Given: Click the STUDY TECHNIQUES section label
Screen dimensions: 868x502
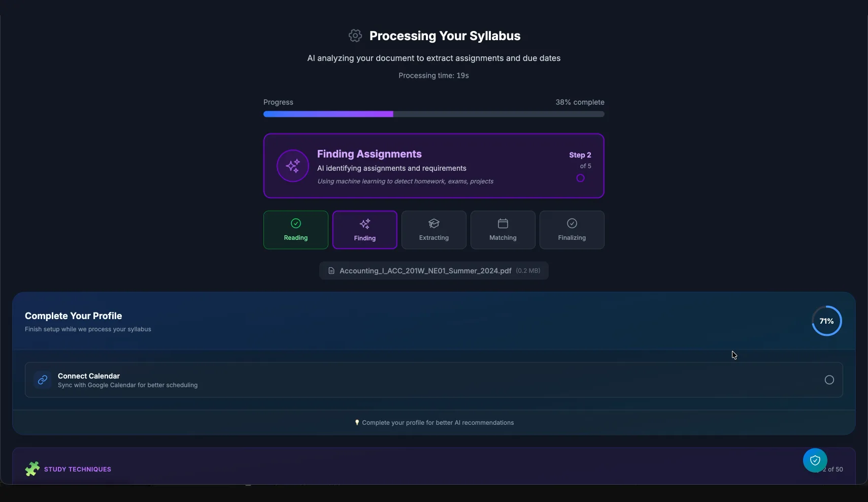Looking at the screenshot, I should pyautogui.click(x=78, y=469).
